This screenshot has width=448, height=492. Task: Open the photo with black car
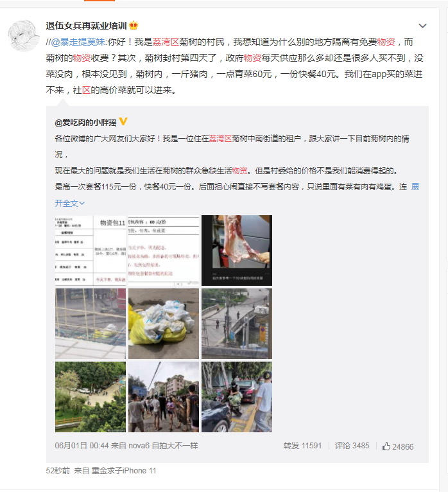pos(237,397)
